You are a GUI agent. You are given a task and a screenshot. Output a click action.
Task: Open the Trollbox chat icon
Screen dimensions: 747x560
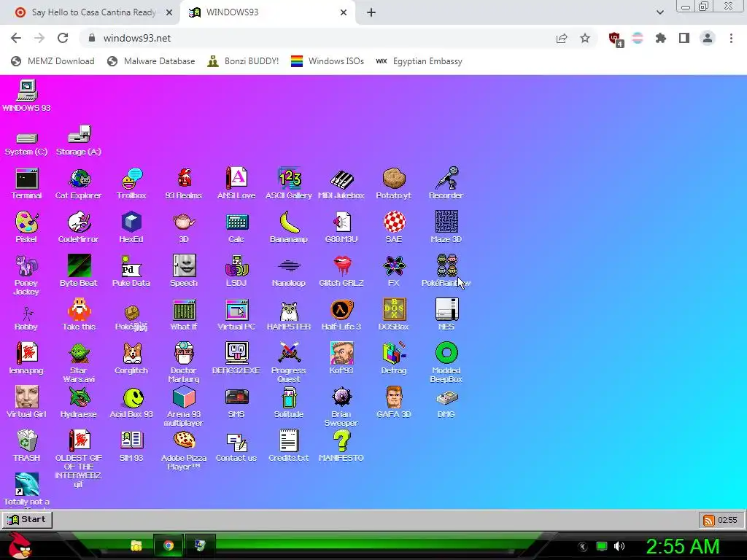tap(131, 183)
